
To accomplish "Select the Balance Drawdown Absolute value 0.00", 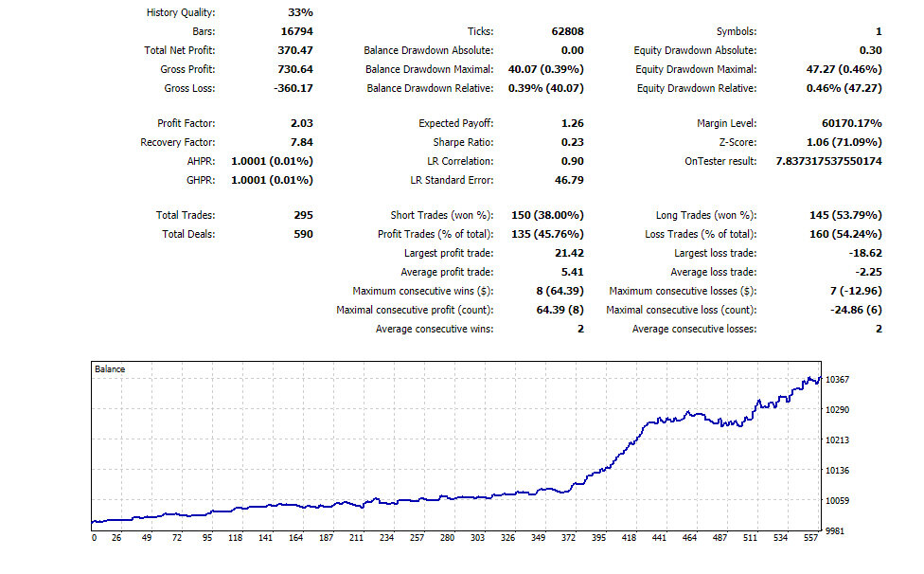I will click(572, 50).
